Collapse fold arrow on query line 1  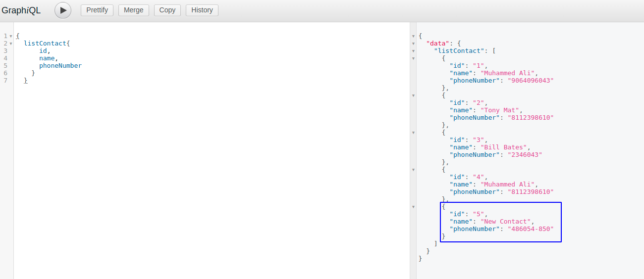10,36
